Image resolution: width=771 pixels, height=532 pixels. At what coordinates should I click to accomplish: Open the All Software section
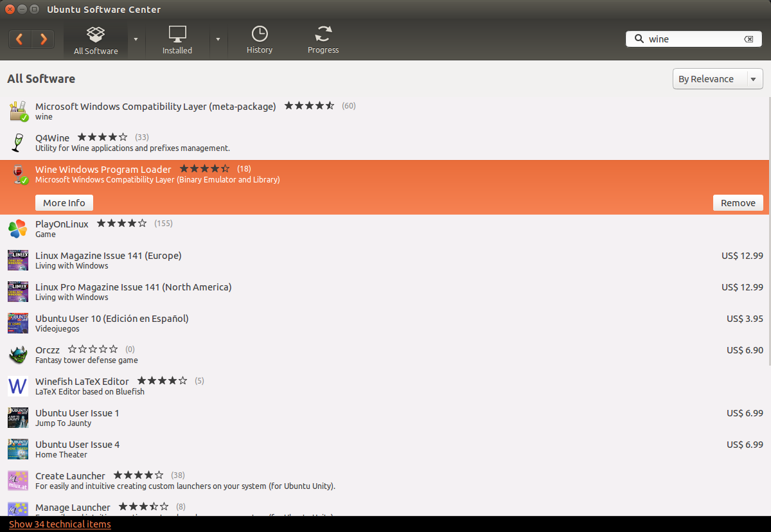tap(96, 40)
